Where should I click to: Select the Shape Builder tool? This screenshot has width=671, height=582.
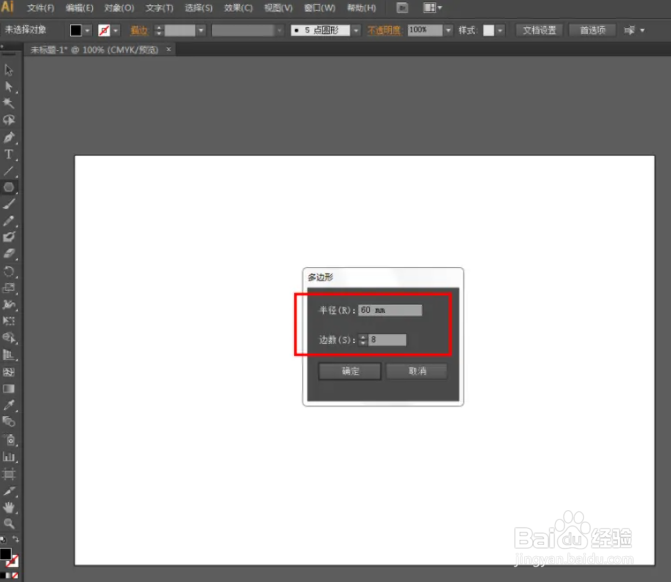tap(9, 338)
